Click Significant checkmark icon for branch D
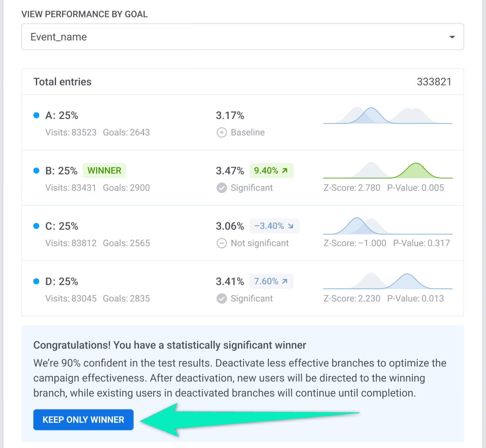The width and height of the screenshot is (486, 448). [x=222, y=299]
